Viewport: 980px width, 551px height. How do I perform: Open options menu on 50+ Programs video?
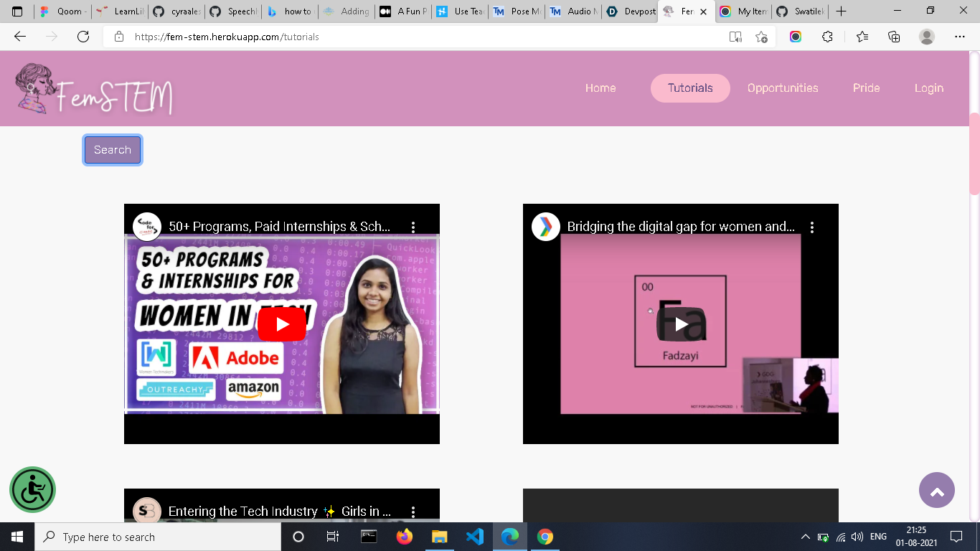[413, 227]
